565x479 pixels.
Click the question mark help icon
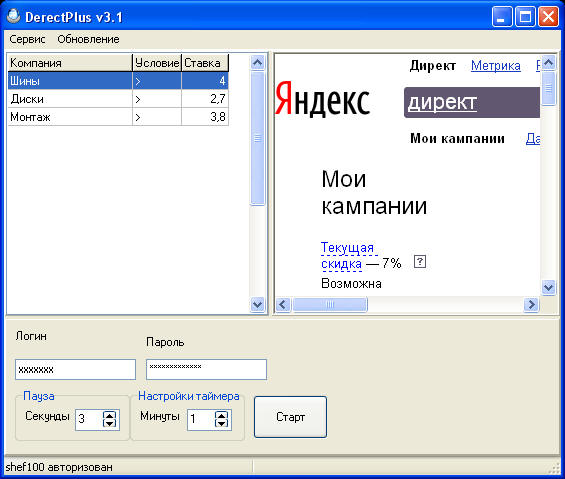click(420, 261)
